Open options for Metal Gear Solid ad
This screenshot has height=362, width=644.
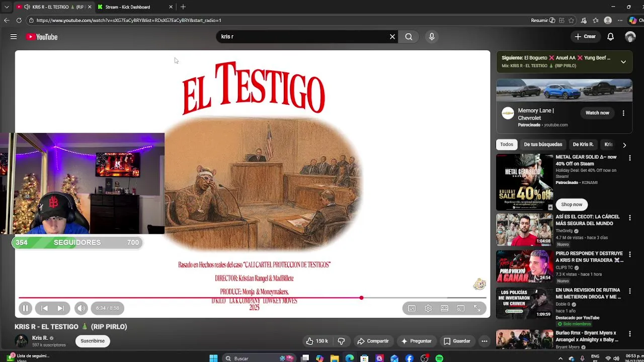(629, 158)
